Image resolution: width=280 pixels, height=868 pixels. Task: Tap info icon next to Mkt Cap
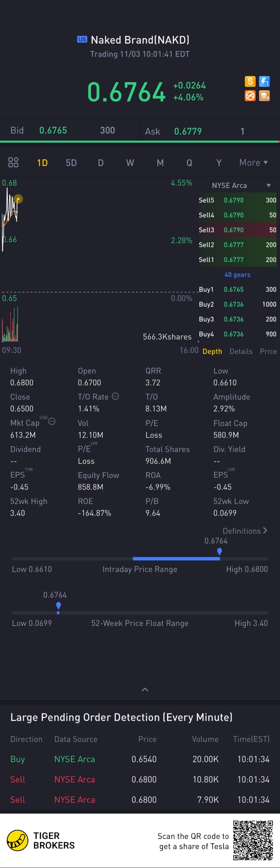point(52,421)
